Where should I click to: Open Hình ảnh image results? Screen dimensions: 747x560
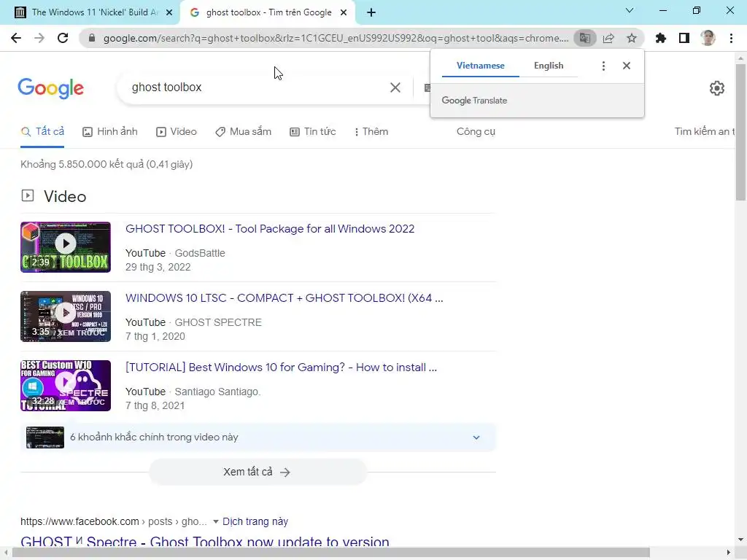pos(110,132)
